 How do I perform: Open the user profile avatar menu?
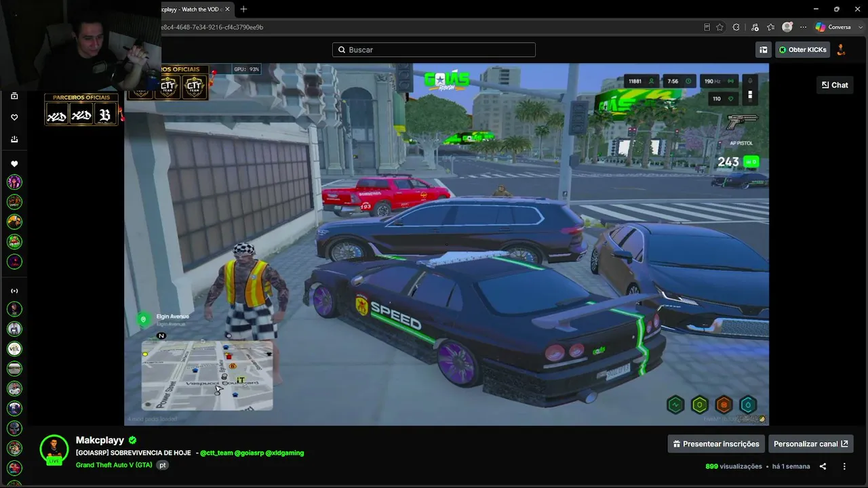click(842, 49)
